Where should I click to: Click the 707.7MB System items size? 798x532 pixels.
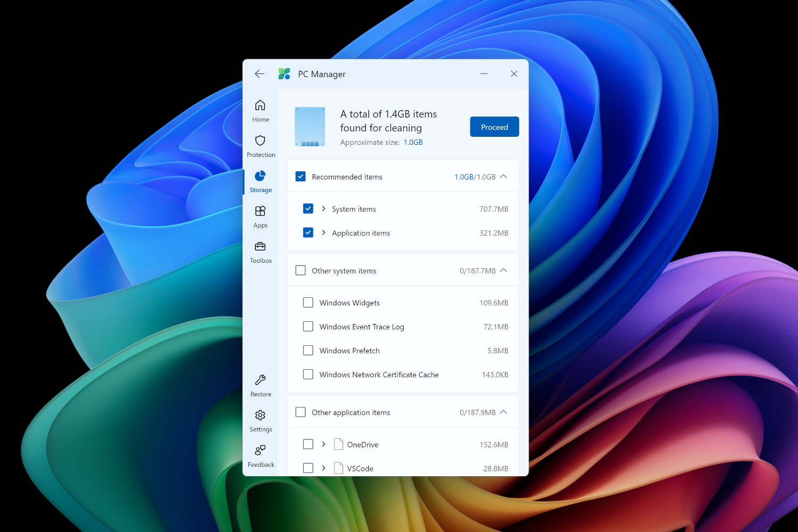tap(494, 209)
